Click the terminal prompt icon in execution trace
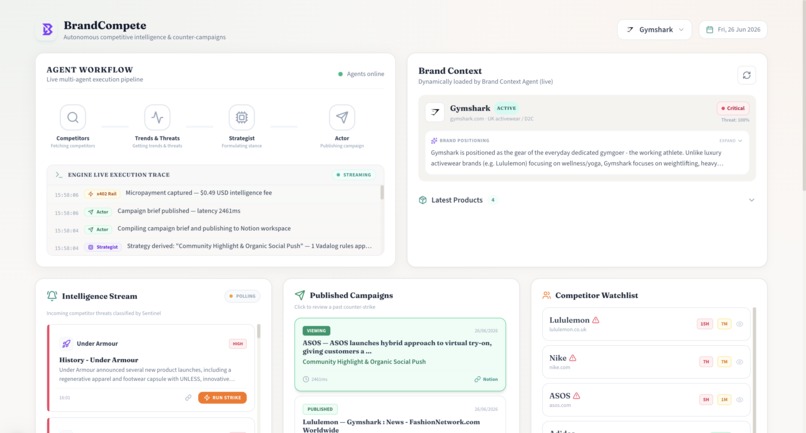This screenshot has height=433, width=806. tap(59, 175)
